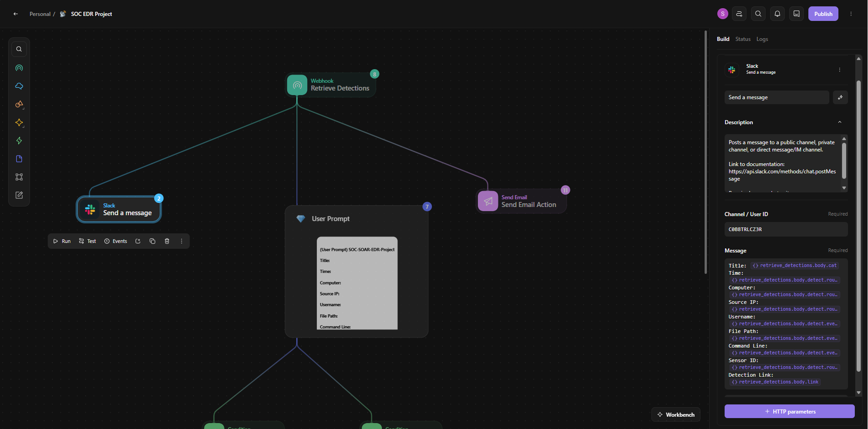The width and height of the screenshot is (868, 429).
Task: Click the Send Email node paper-plane icon
Action: tap(488, 201)
